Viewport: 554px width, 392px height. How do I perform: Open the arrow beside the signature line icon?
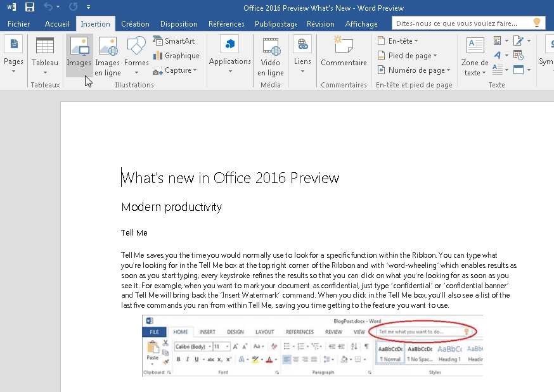(529, 41)
